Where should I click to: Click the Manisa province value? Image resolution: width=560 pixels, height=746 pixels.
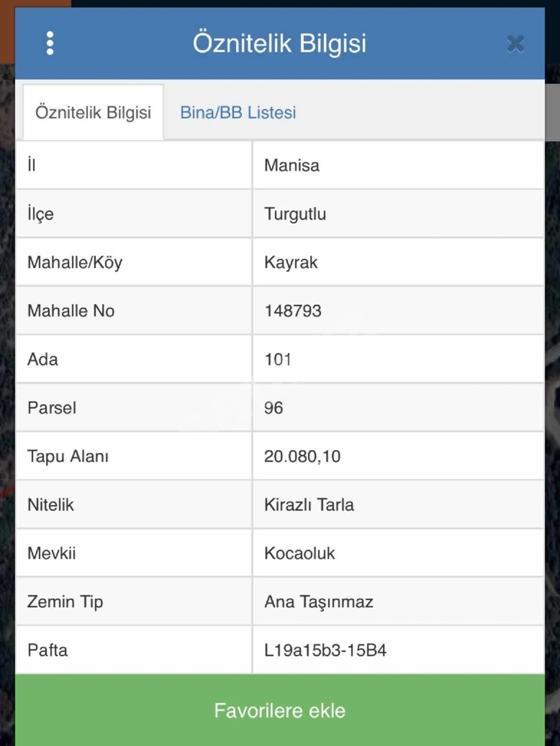(x=291, y=166)
